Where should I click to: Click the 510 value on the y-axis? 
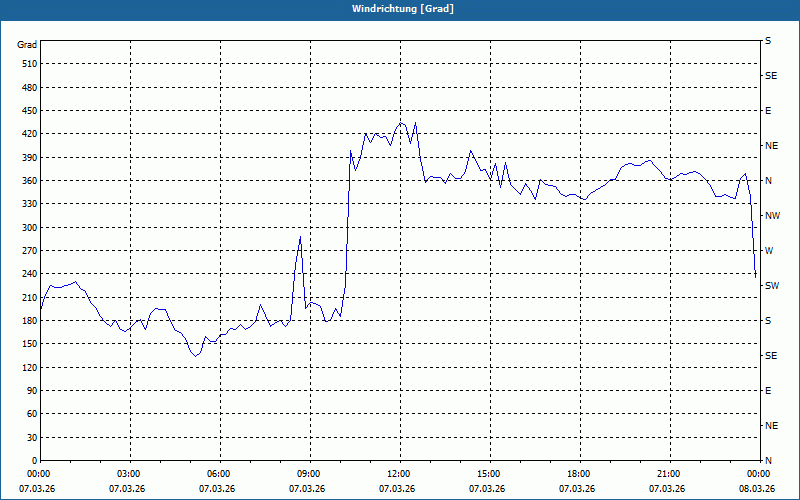[x=28, y=64]
